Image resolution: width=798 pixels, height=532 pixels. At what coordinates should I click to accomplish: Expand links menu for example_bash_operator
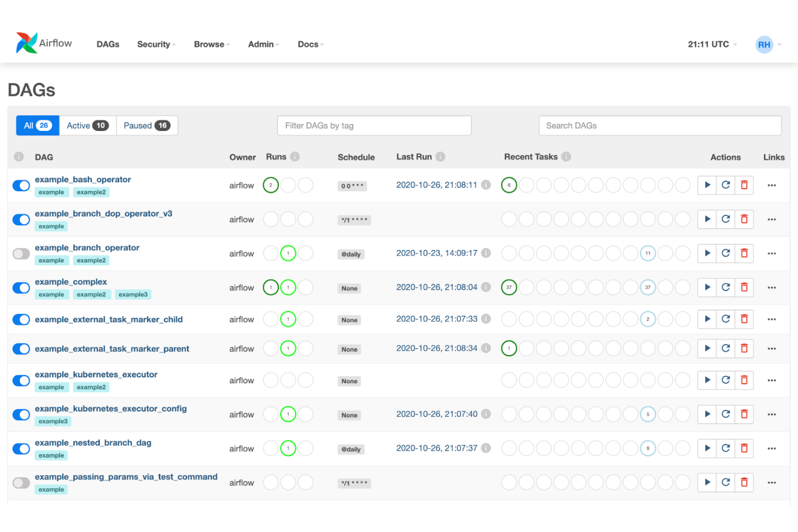point(772,185)
